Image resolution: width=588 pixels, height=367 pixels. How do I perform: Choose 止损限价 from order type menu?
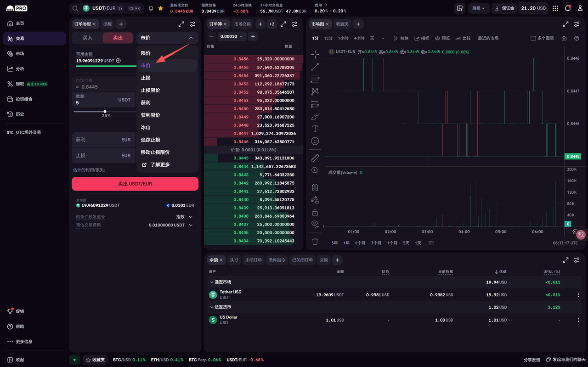150,90
